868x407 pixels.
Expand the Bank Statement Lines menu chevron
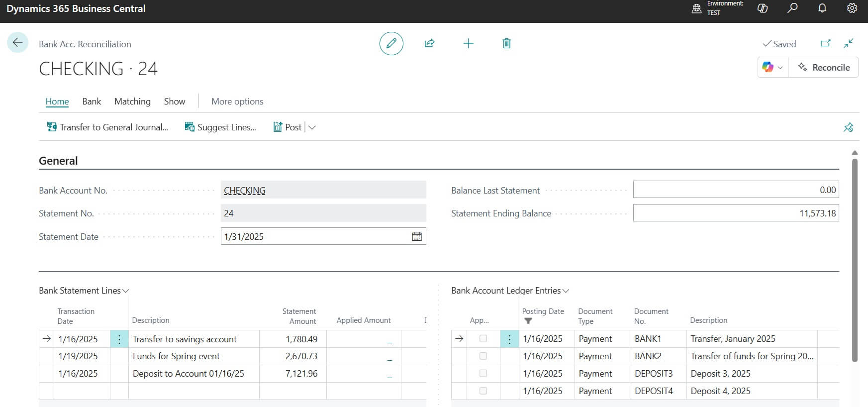126,291
